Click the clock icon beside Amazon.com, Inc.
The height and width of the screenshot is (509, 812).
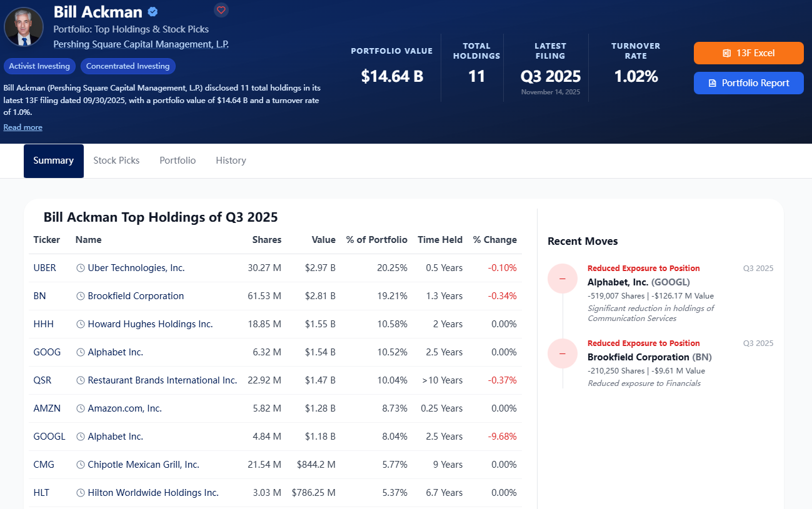81,408
